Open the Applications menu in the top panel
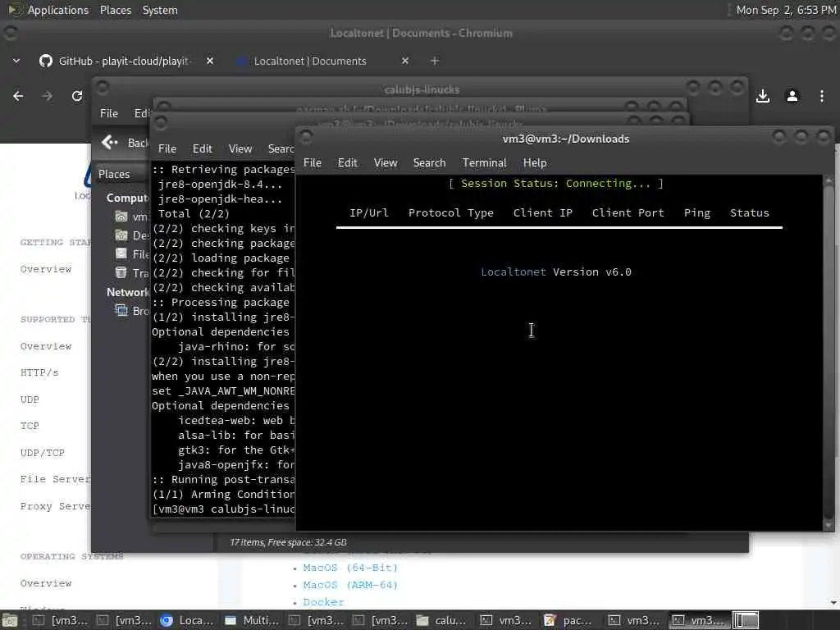Screen dimensions: 840x630 tap(58, 10)
